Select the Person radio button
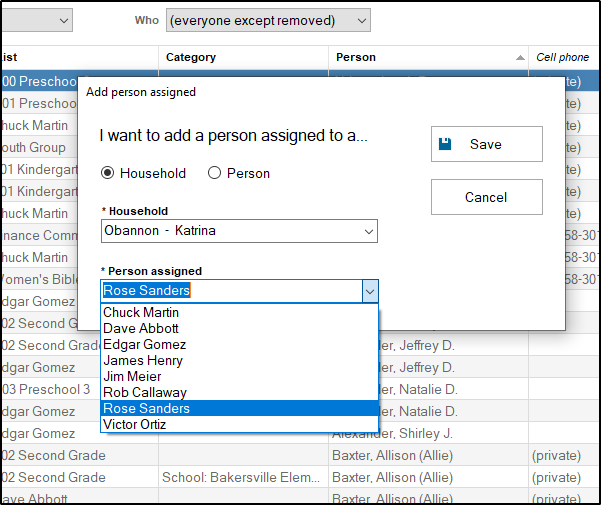The height and width of the screenshot is (505, 601). [214, 173]
